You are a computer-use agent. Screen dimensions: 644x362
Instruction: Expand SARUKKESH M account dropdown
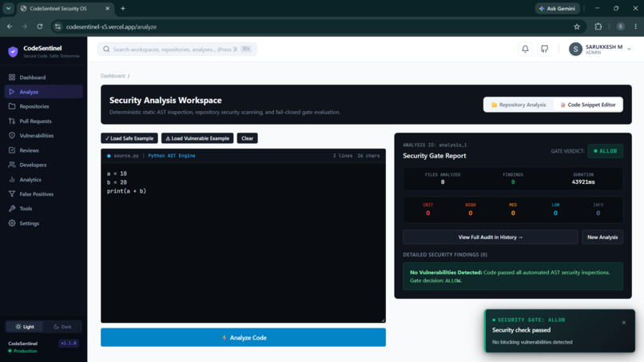coord(629,50)
